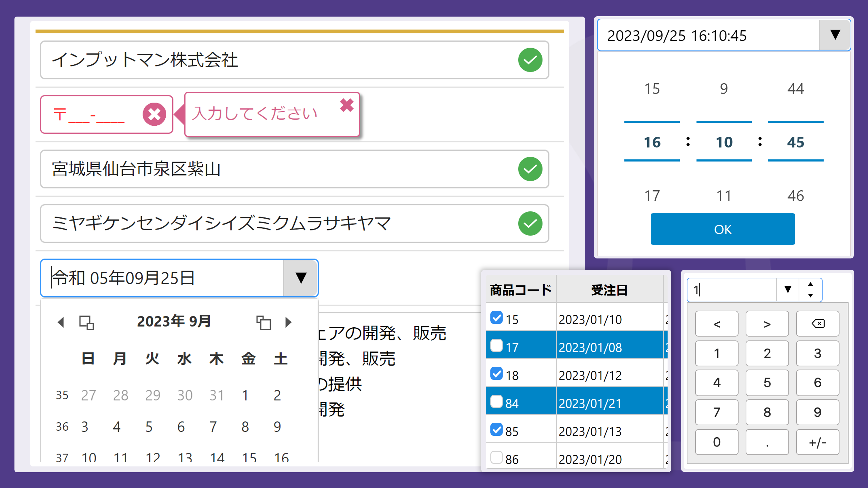Click the +/- sign toggle key

tap(817, 442)
